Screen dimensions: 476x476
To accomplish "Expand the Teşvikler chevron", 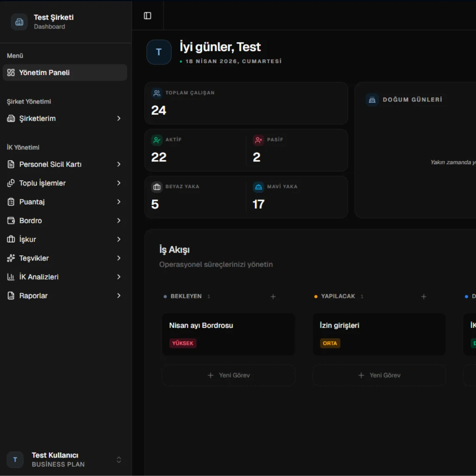I will (119, 258).
